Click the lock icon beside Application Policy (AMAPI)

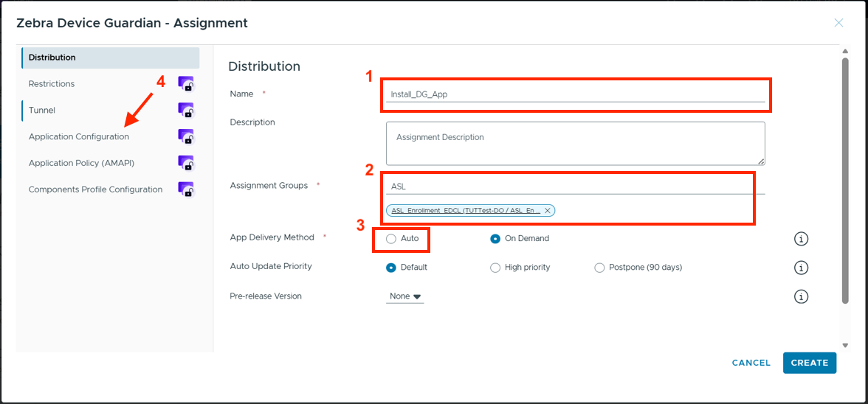(x=185, y=163)
